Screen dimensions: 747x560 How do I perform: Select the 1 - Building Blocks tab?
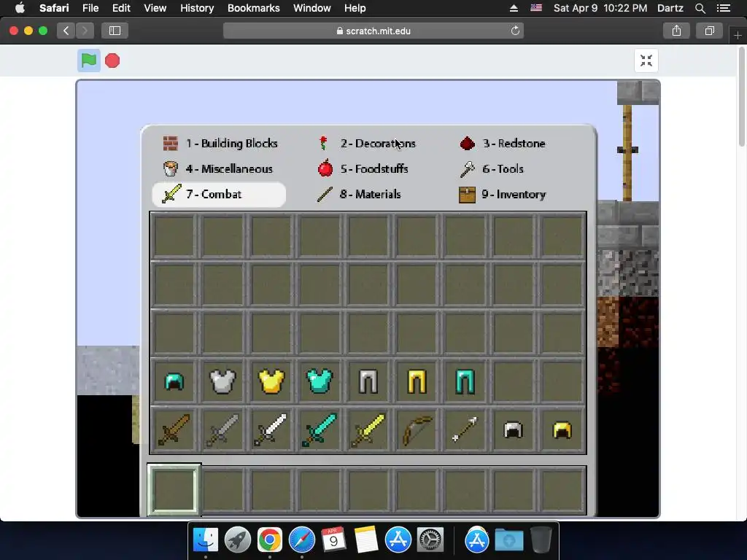coord(220,144)
